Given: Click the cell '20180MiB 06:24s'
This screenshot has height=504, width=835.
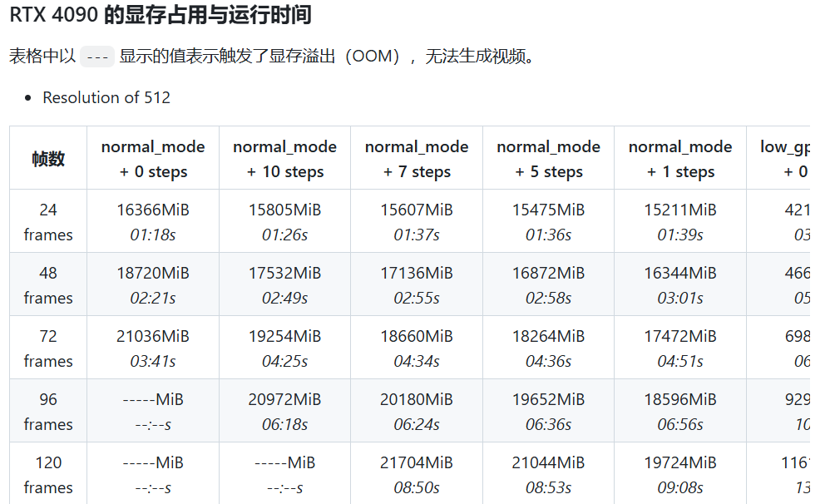Looking at the screenshot, I should (417, 412).
